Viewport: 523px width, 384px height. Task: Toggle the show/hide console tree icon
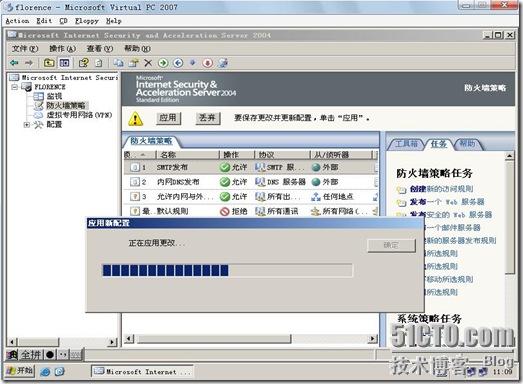point(64,63)
